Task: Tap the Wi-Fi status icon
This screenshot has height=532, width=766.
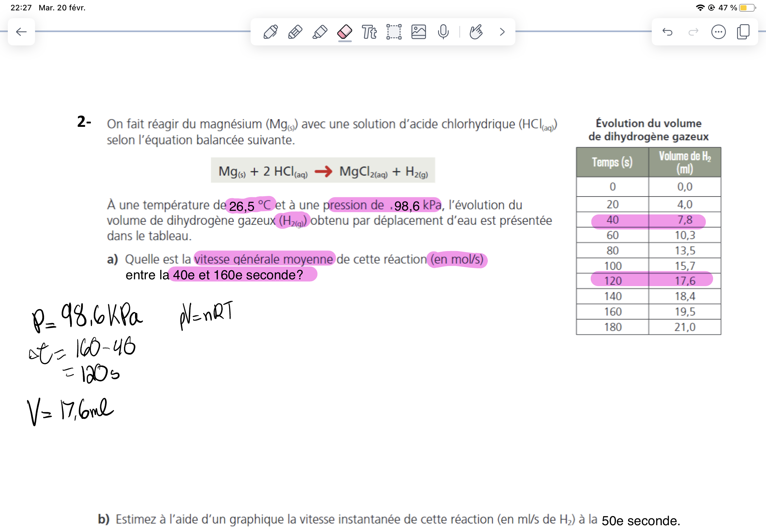Action: (700, 8)
